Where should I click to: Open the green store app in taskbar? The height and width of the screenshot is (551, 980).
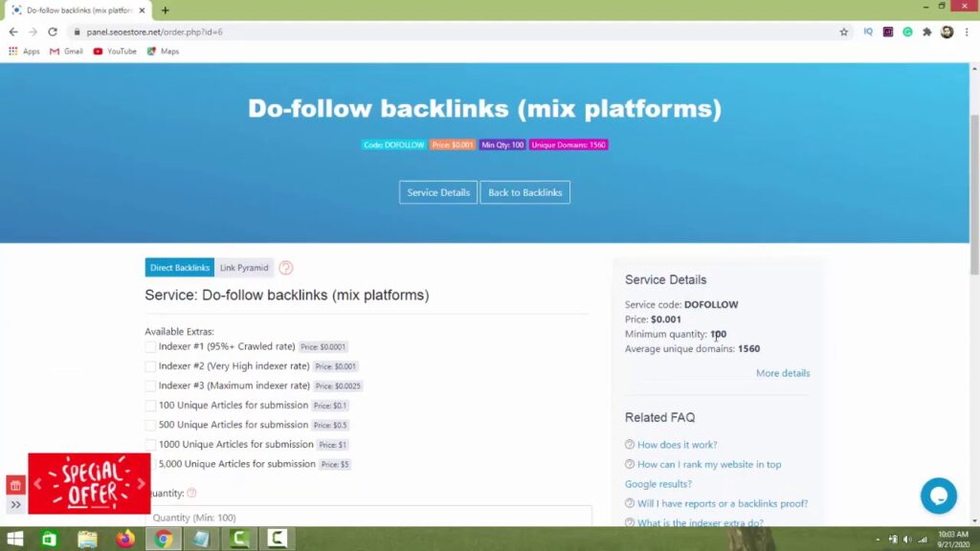click(x=49, y=539)
